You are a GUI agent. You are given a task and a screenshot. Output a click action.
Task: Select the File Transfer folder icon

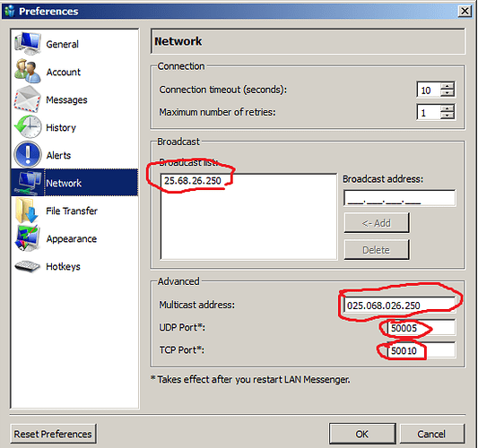click(x=28, y=211)
